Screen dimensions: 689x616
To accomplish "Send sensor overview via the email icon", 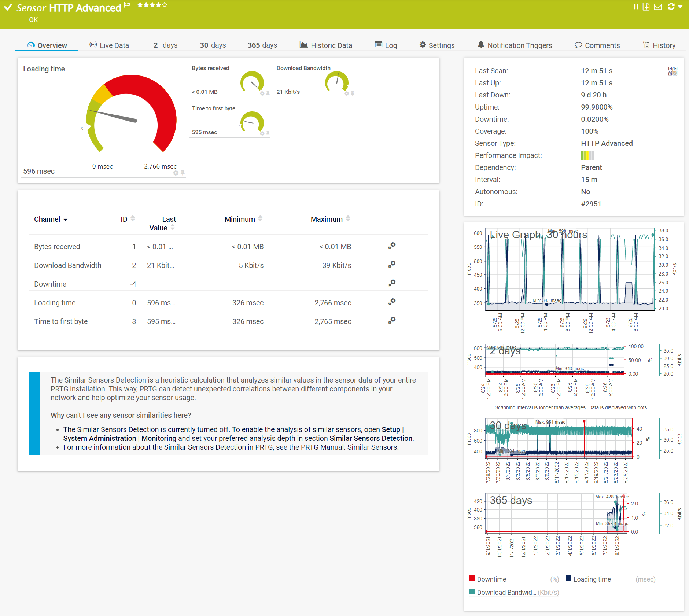I will click(658, 7).
